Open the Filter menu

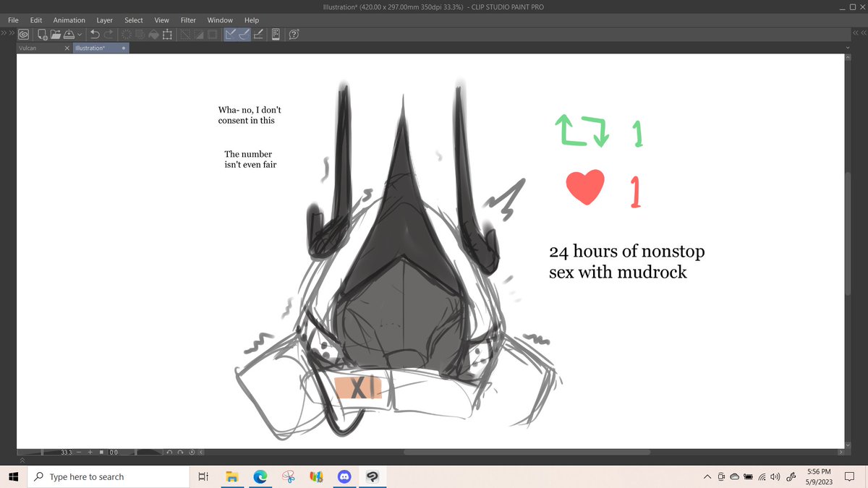tap(188, 20)
